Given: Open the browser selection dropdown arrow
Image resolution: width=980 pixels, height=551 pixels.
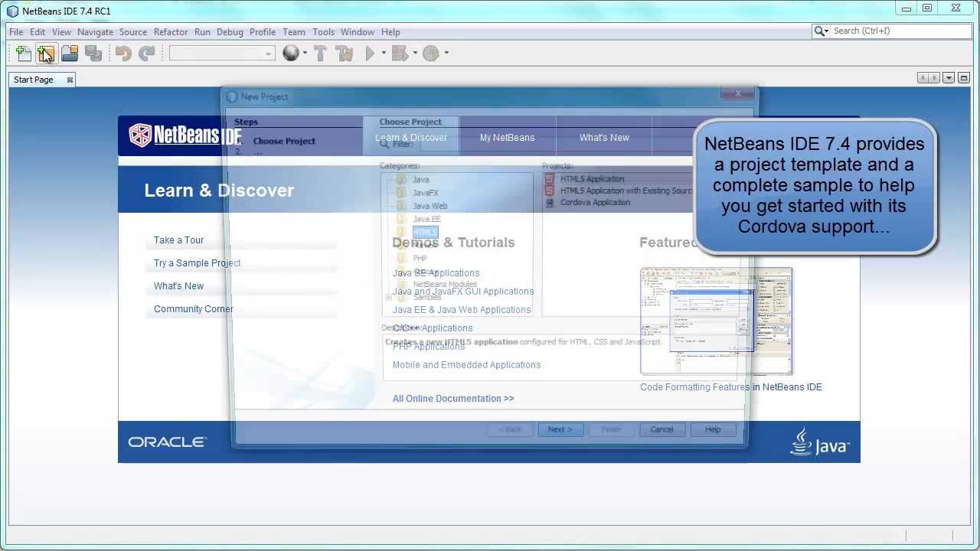Looking at the screenshot, I should point(305,54).
